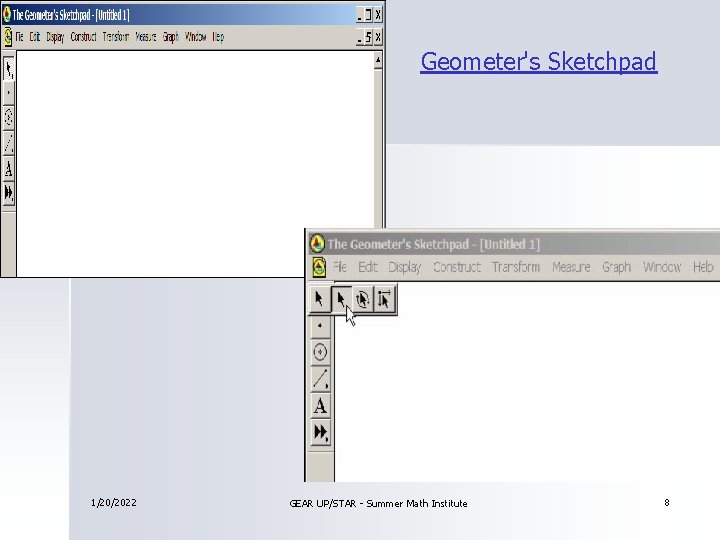Maximize the small Sketchpad application window
The height and width of the screenshot is (540, 720).
(368, 15)
